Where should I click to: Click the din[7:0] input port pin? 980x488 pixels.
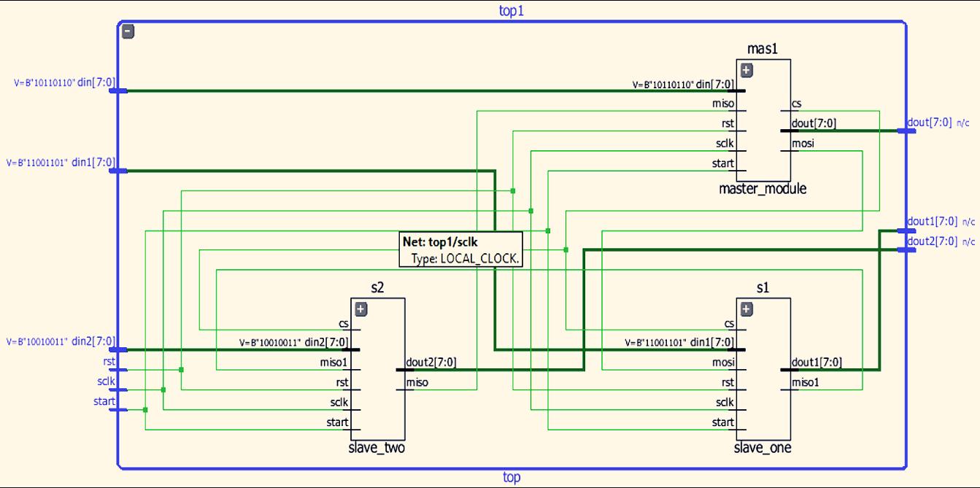tap(120, 91)
